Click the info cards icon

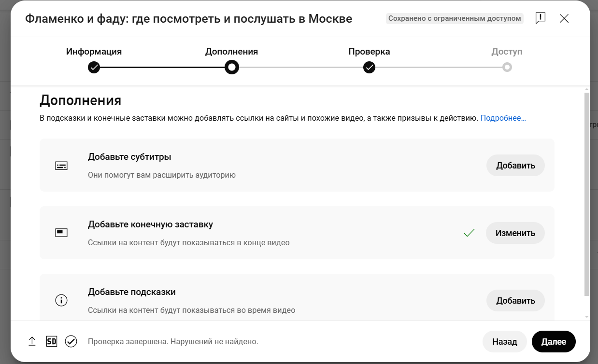click(61, 300)
